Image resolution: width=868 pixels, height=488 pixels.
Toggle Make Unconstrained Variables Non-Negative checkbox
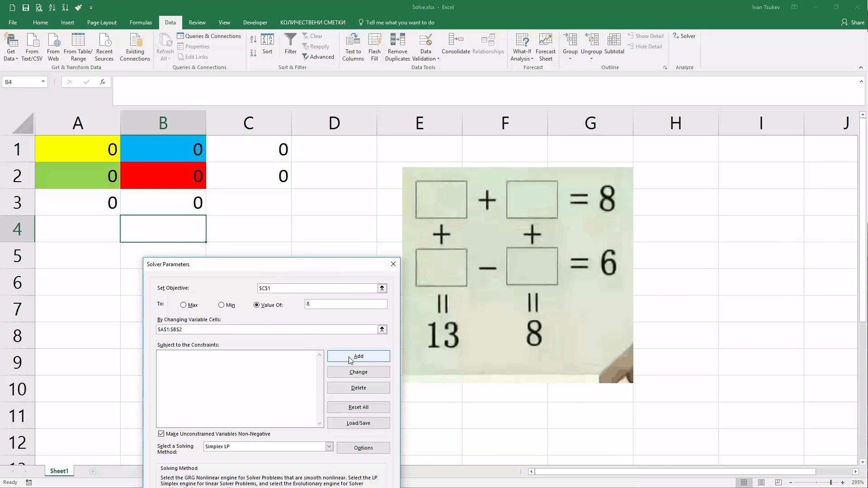click(161, 434)
